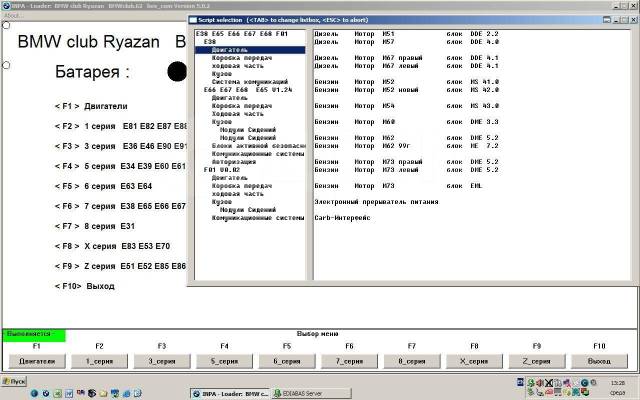Select Дизель Мотор M67 левый entry
Viewport: 640px width, 400px height.
click(x=406, y=66)
